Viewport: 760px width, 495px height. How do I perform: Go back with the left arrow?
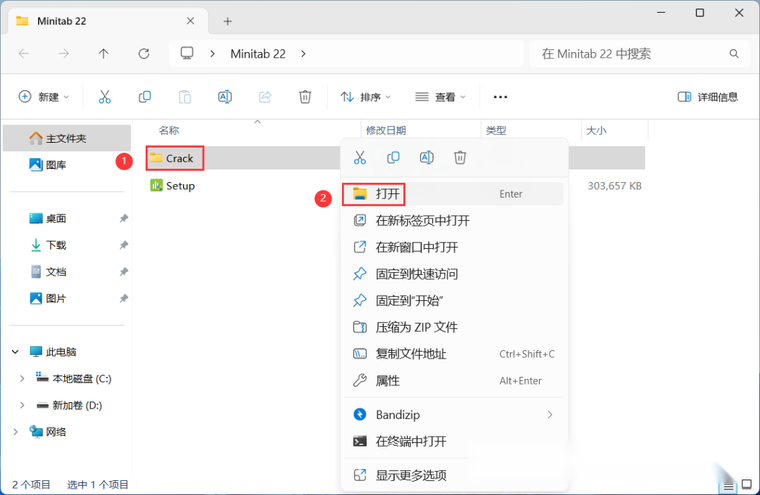pyautogui.click(x=24, y=54)
